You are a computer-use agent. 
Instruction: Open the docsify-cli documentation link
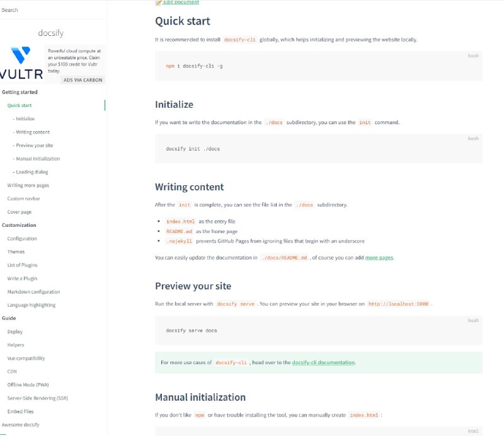pos(323,362)
